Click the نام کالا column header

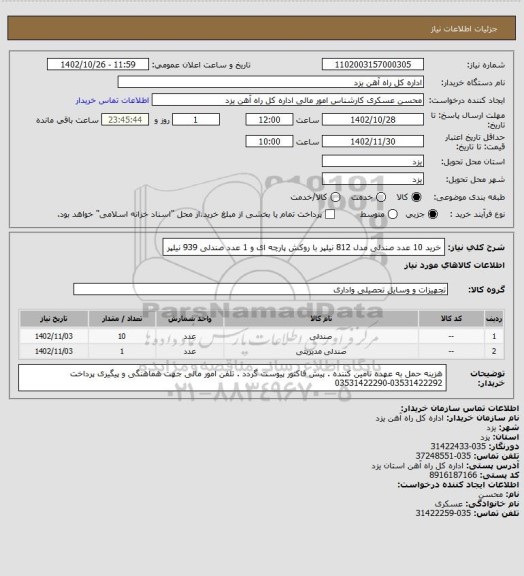[321, 319]
